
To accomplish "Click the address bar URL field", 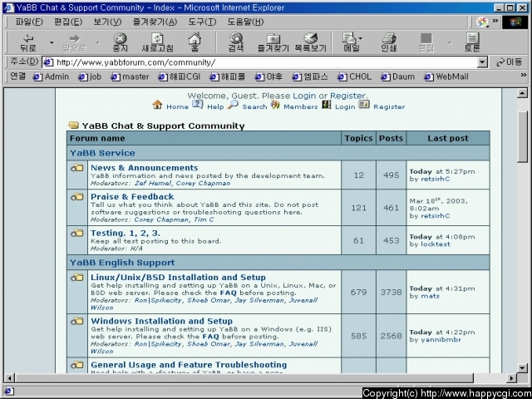I will coord(266,62).
